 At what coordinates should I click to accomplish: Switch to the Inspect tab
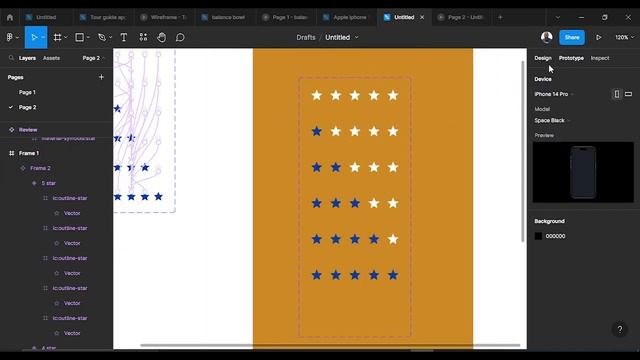(x=600, y=58)
